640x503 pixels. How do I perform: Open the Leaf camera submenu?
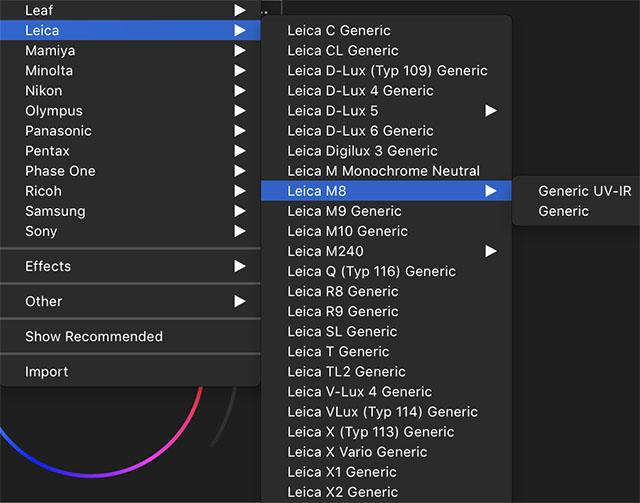(x=130, y=10)
